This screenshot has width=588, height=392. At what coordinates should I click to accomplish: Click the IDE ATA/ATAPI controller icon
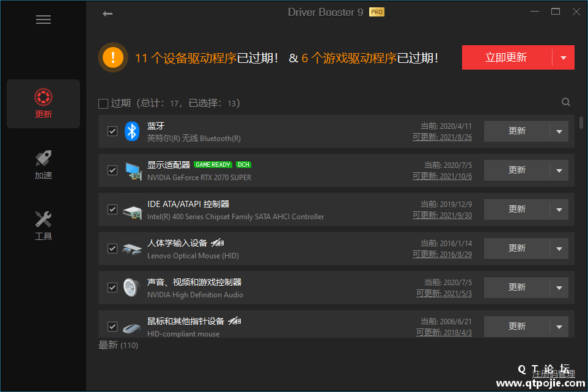coord(133,212)
